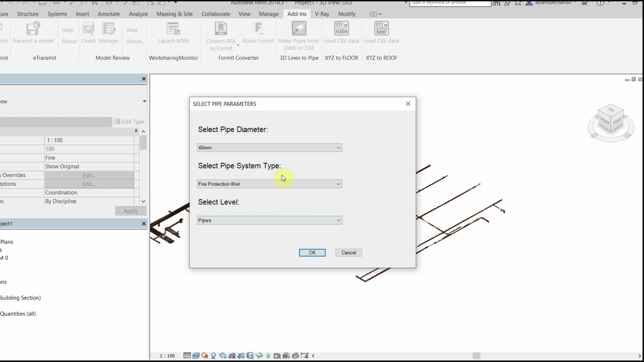Toggle Sun Path off icon in view bar

coord(205,356)
